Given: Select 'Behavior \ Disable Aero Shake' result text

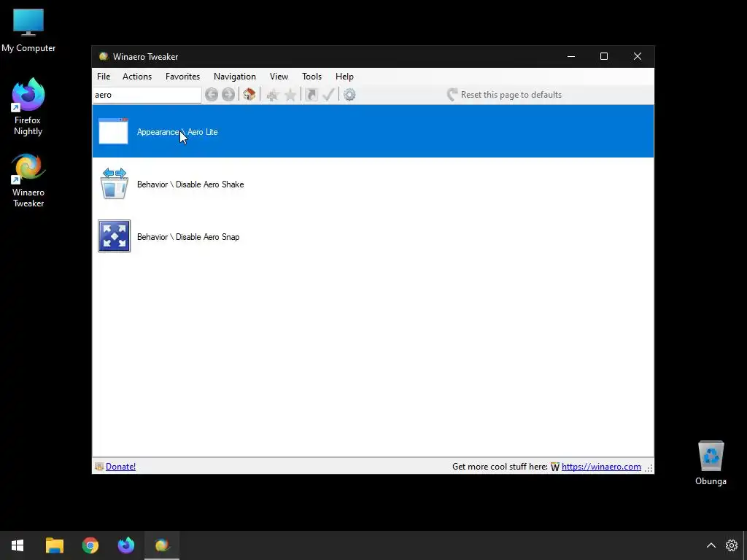Looking at the screenshot, I should (x=190, y=184).
